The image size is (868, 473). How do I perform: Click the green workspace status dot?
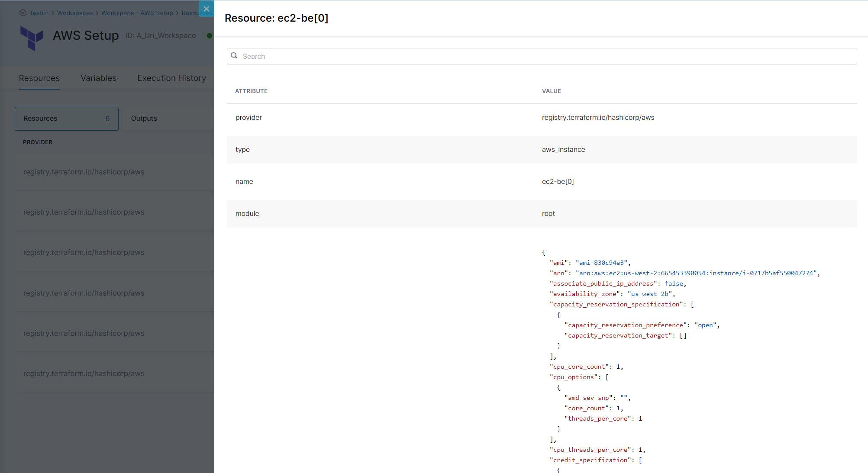210,35
